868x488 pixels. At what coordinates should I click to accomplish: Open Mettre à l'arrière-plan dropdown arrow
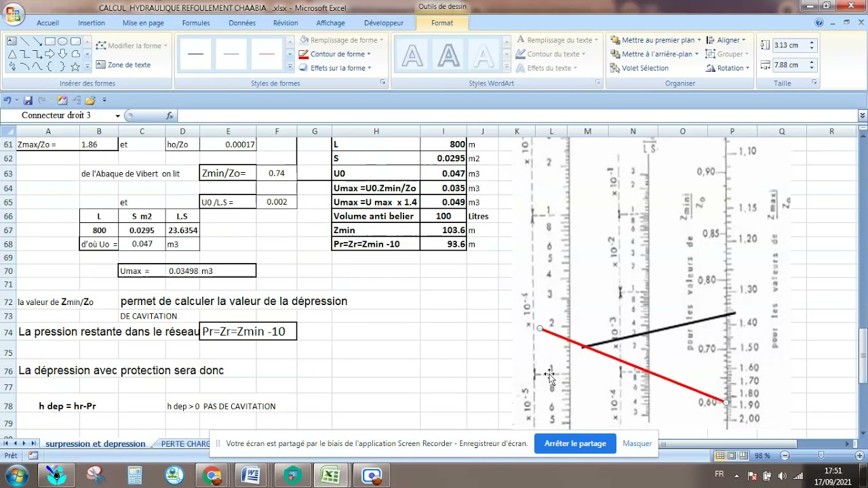[696, 54]
